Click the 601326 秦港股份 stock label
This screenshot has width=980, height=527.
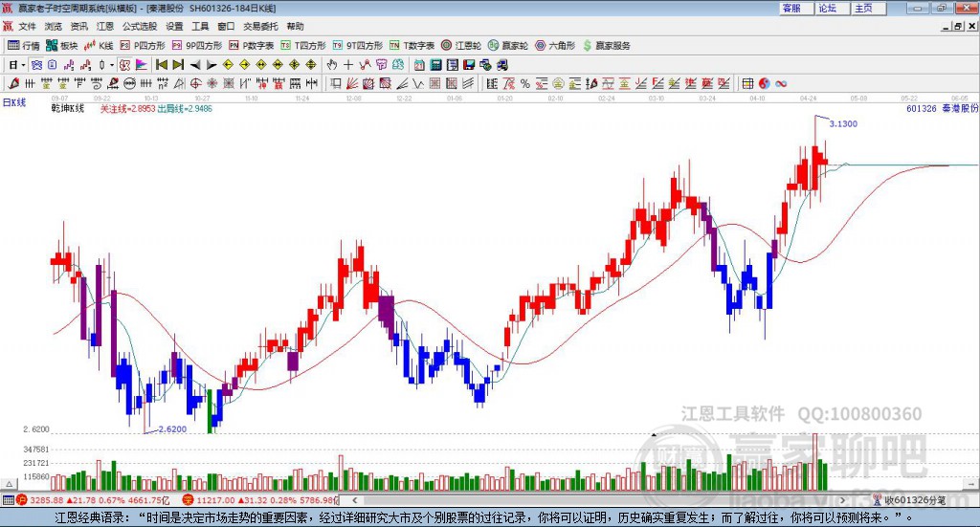coord(942,109)
